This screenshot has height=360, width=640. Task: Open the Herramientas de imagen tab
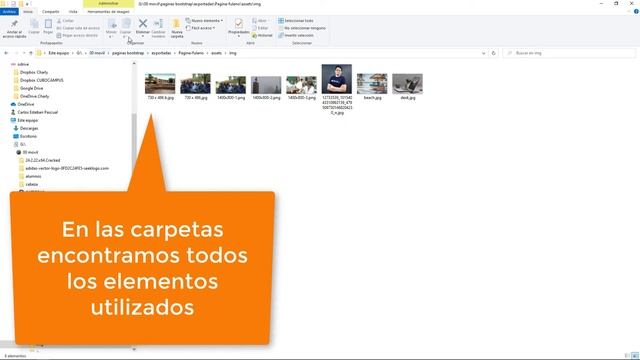coord(109,12)
